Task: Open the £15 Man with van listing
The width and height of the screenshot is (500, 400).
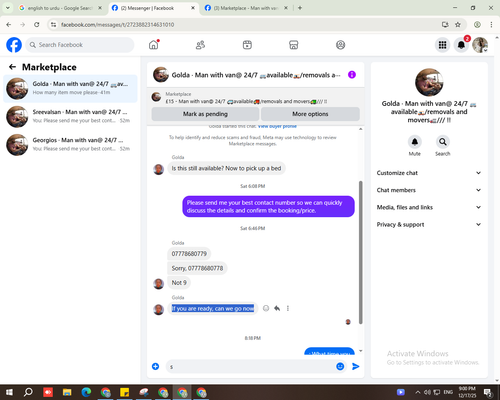Action: point(246,101)
